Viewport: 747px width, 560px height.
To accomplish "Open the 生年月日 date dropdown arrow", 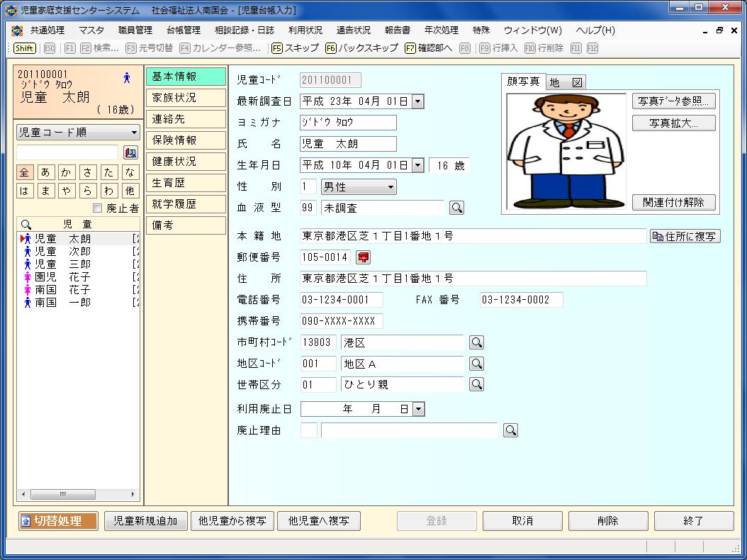I will (x=417, y=165).
